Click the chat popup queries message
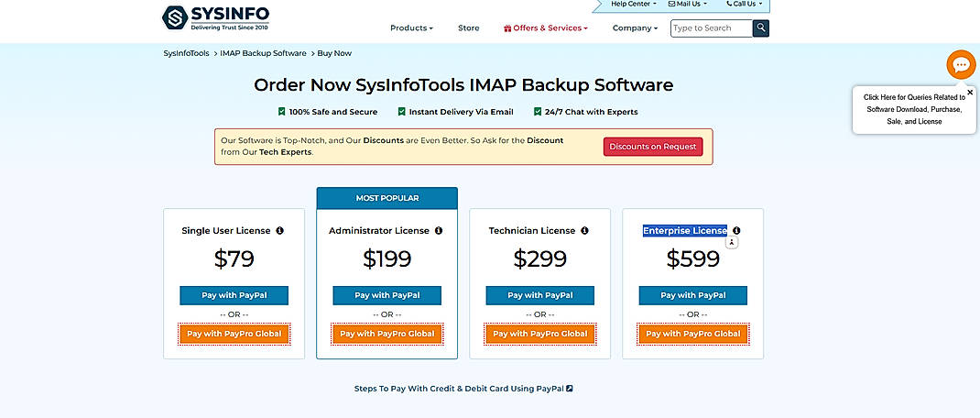 (x=914, y=109)
